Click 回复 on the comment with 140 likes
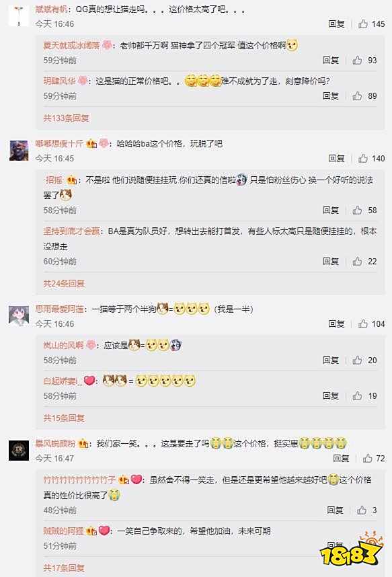This screenshot has height=577, width=392. point(336,158)
